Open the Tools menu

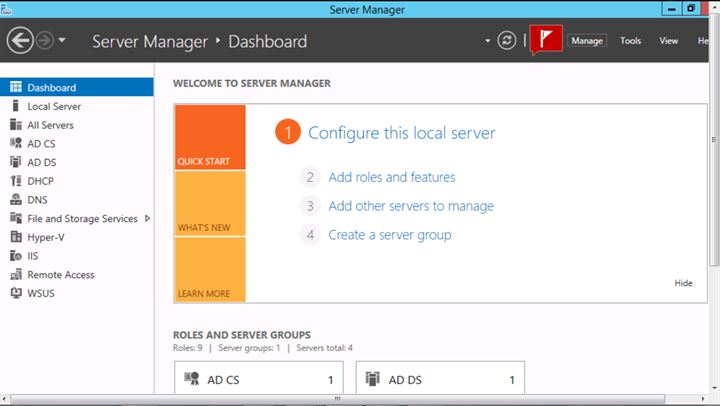pos(630,41)
